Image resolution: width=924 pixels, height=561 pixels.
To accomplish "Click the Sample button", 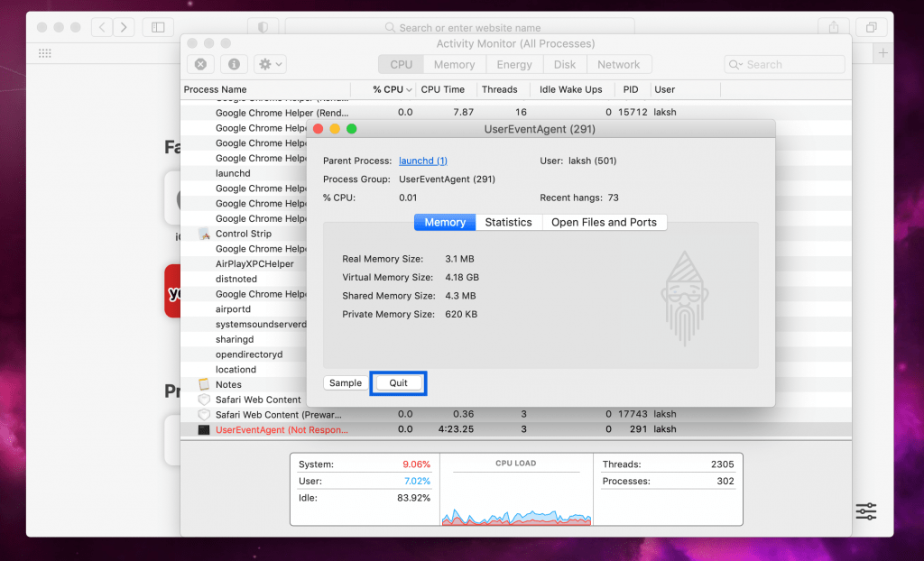I will (x=346, y=383).
